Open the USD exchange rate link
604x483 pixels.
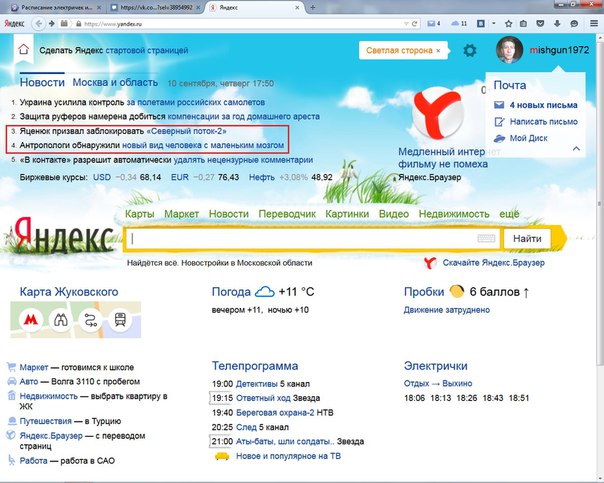point(102,177)
